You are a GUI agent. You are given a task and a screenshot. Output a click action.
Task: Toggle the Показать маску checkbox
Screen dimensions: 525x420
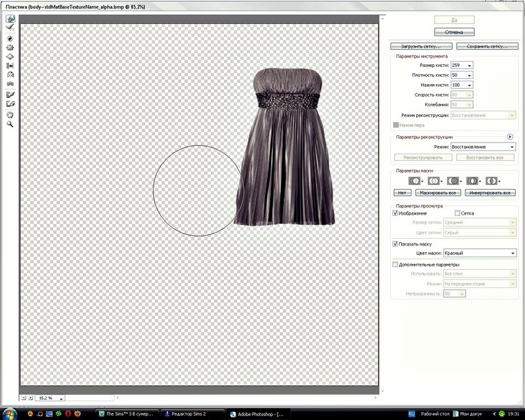click(x=395, y=243)
